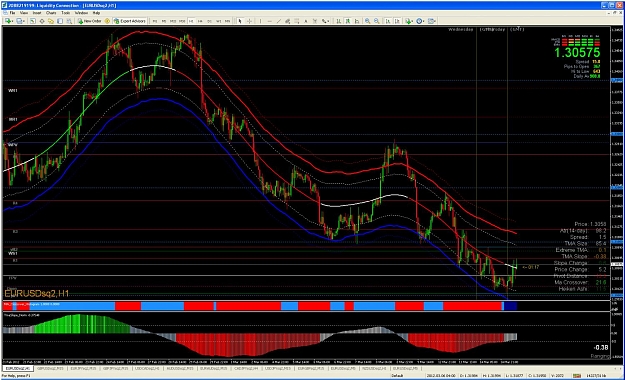
Task: Switch to the NZDUSDsq2,H1 chart tab
Action: coord(373,368)
